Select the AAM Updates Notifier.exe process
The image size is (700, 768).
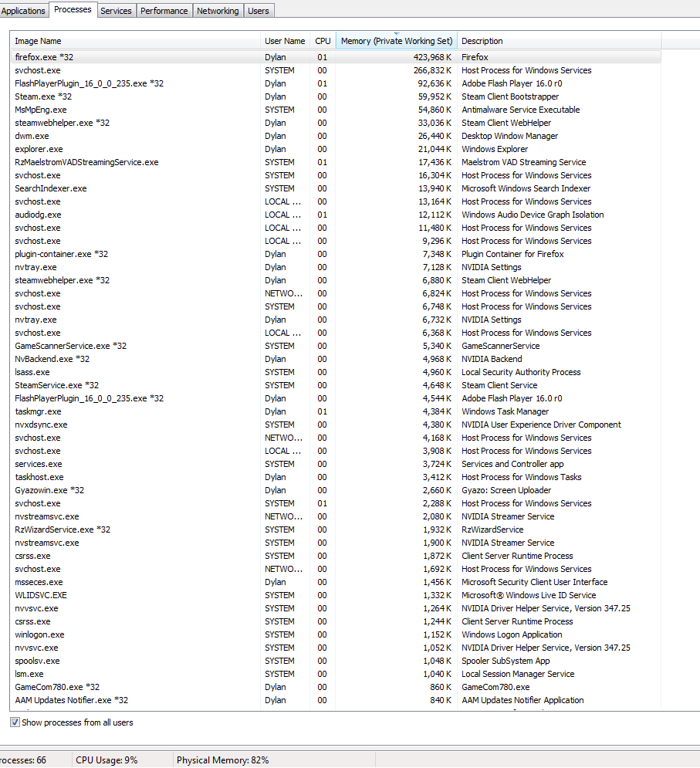tap(336, 700)
